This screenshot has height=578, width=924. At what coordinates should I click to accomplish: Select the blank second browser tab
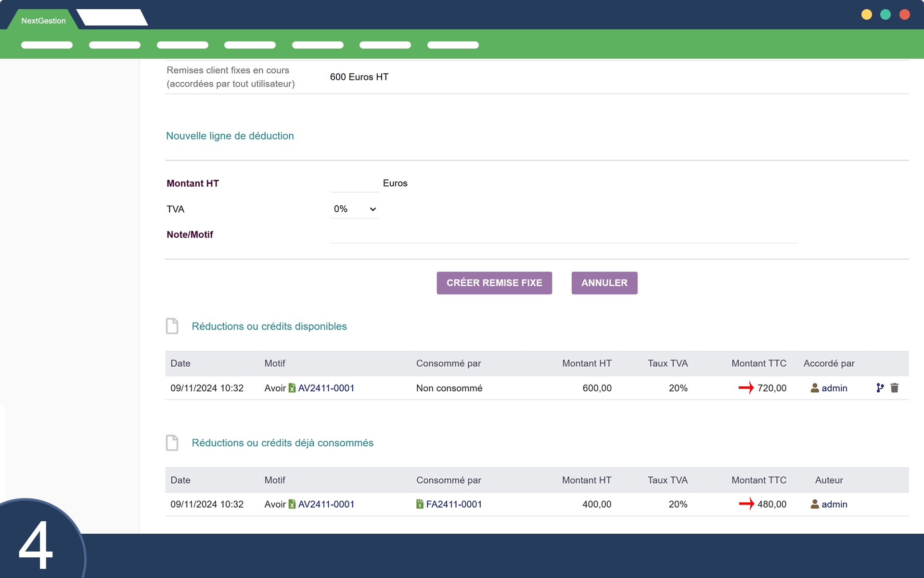pyautogui.click(x=112, y=18)
